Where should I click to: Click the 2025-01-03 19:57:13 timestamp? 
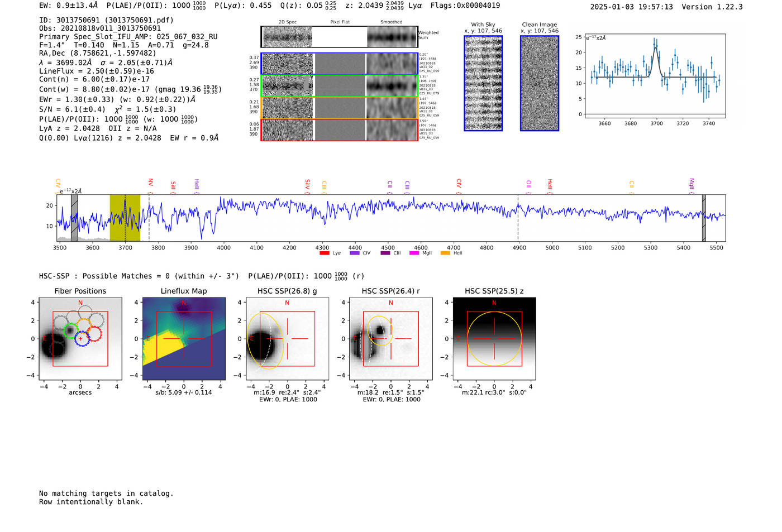[x=631, y=7]
